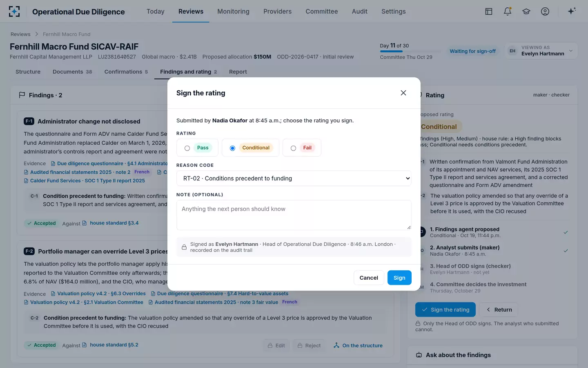588x368 pixels.
Task: Click document icon for Valuation policy §6.3 Overrides
Action: point(53,294)
